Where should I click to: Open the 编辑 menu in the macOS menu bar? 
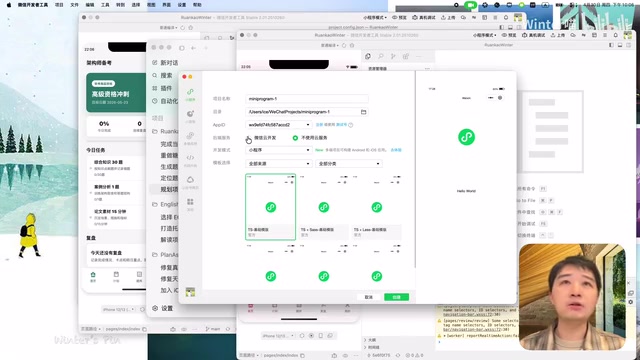click(90, 5)
